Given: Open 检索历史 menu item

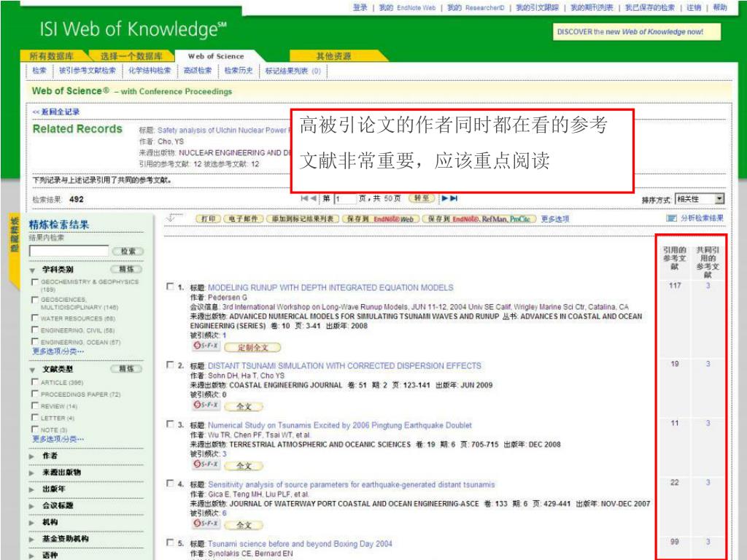Looking at the screenshot, I should [x=239, y=71].
